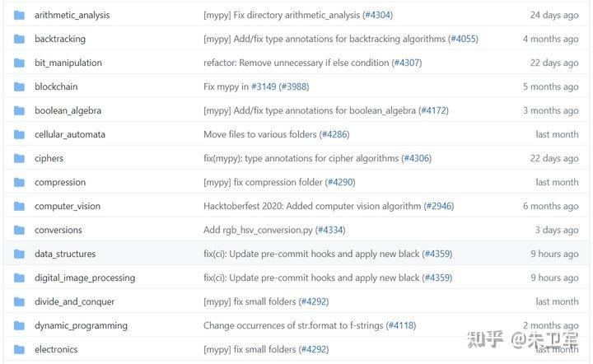The width and height of the screenshot is (593, 364).
Task: Click the backtracking folder icon
Action: [19, 39]
